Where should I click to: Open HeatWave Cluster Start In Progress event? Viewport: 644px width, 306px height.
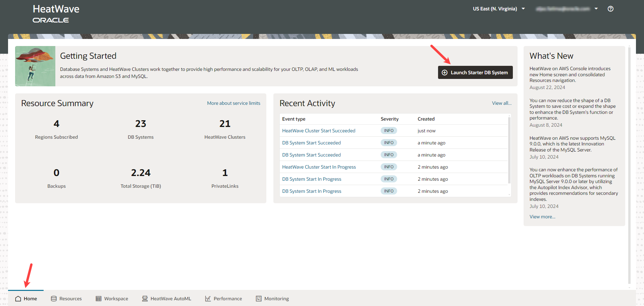pyautogui.click(x=319, y=167)
